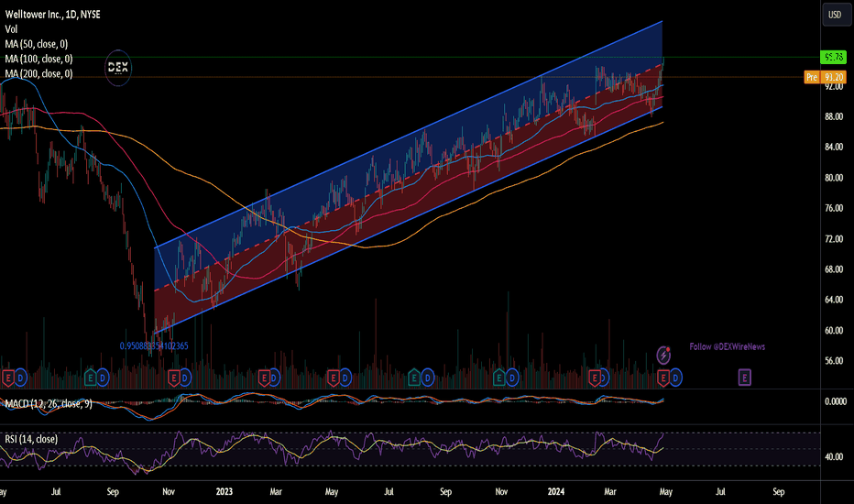Select the MA (50, close, 0) legend
854x504 pixels.
[37, 44]
